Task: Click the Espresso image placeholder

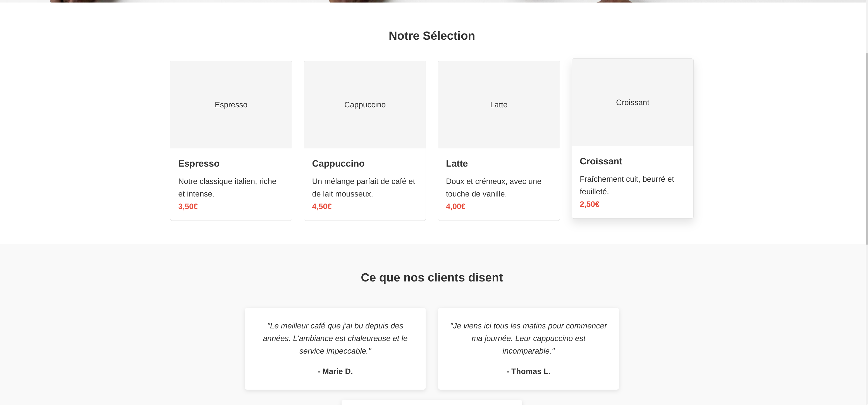Action: point(231,105)
